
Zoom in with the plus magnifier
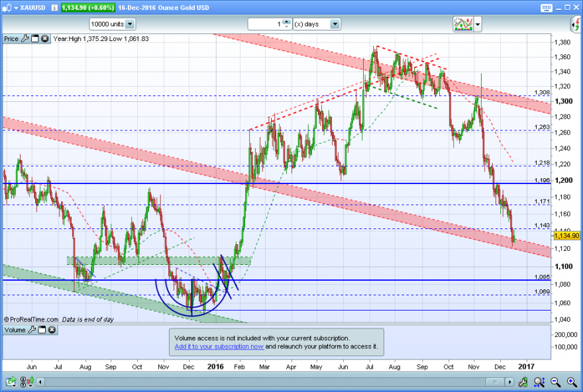coord(572,381)
